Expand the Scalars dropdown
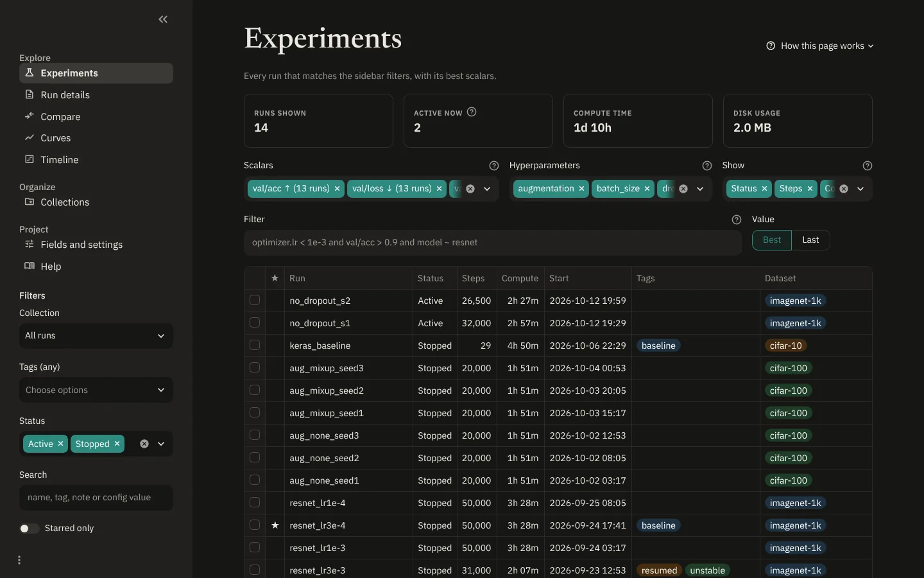 coord(487,189)
